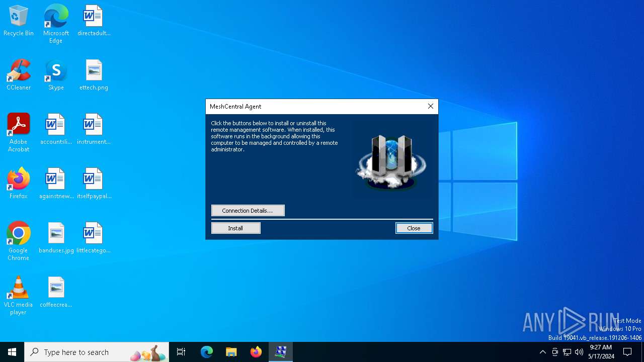The image size is (644, 362).
Task: Select the VLC media player shortcut
Action: (19, 296)
